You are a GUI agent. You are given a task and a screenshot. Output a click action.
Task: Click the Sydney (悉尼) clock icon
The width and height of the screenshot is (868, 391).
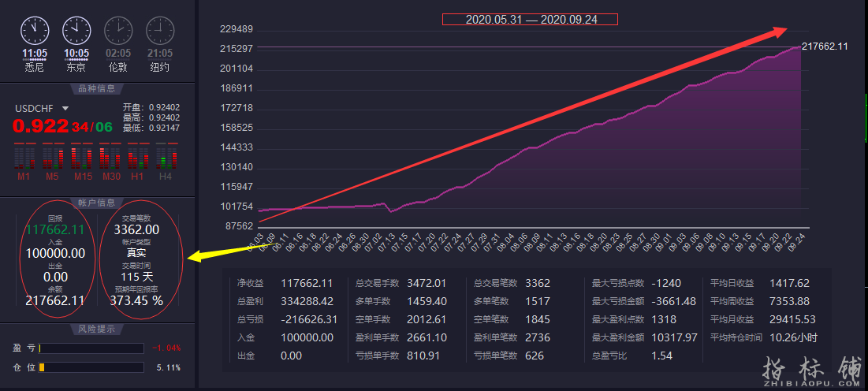pos(35,31)
